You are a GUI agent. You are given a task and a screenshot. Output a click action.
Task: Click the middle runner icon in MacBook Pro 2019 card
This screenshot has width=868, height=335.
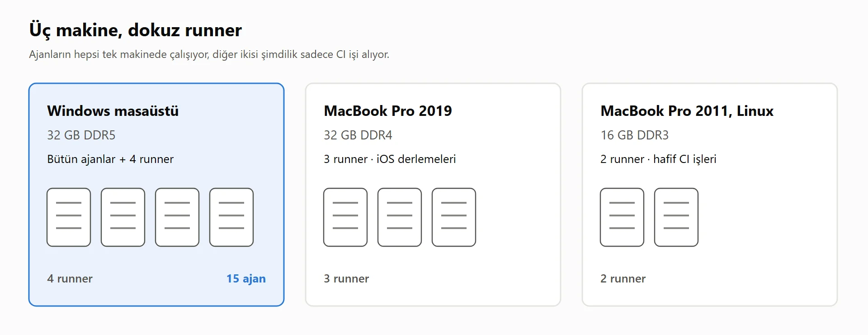[400, 217]
